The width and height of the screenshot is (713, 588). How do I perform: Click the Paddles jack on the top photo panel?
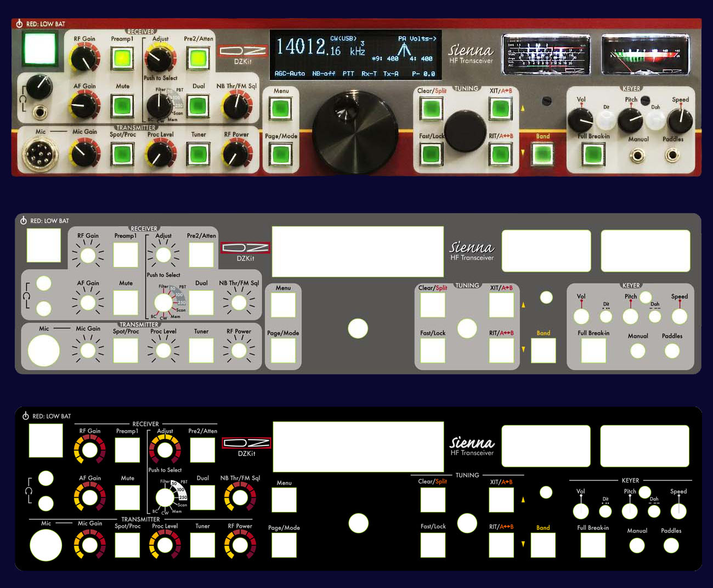[672, 155]
